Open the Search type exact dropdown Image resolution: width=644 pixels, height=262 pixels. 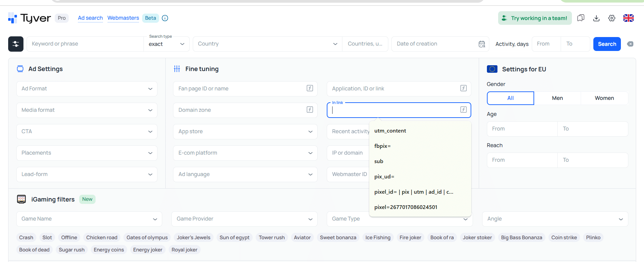pyautogui.click(x=167, y=44)
